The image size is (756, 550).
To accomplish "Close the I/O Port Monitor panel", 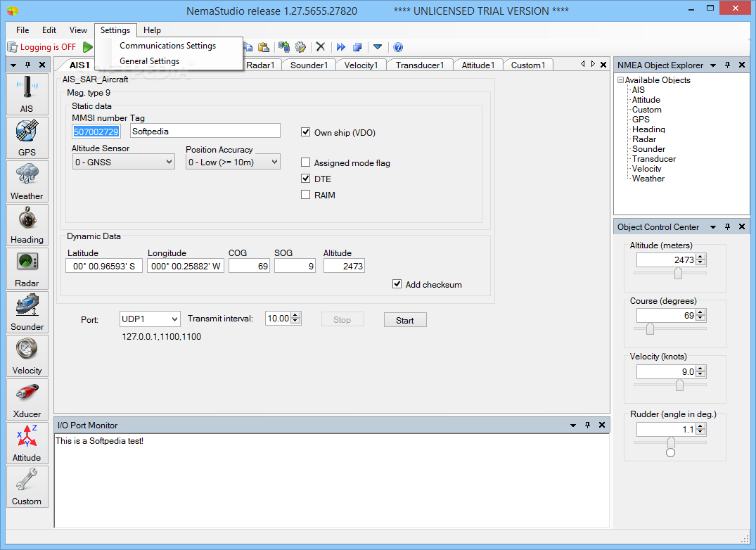I will pos(602,425).
